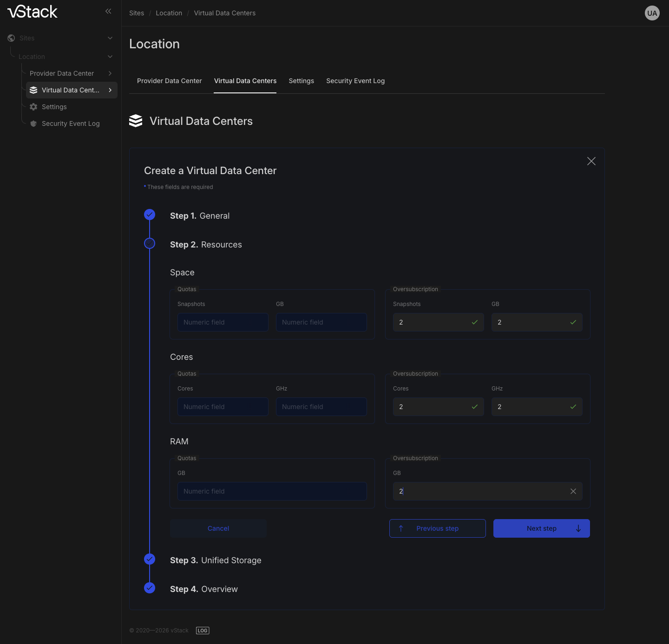The height and width of the screenshot is (644, 669).
Task: Click the Step 2. Resources heading
Action: point(206,245)
